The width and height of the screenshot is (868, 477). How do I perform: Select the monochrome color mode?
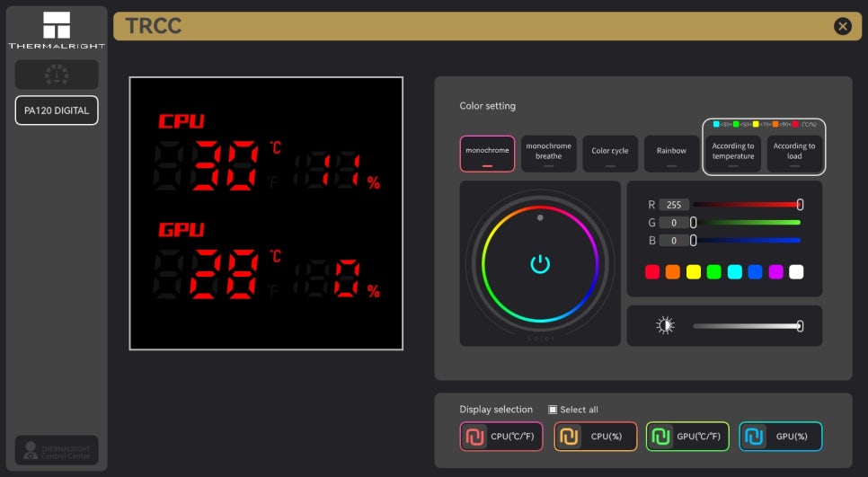pos(487,154)
